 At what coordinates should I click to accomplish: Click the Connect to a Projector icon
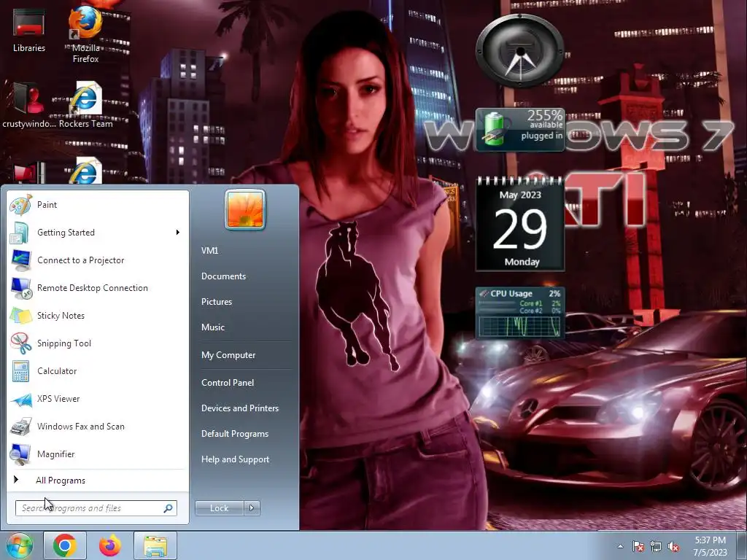tap(21, 260)
